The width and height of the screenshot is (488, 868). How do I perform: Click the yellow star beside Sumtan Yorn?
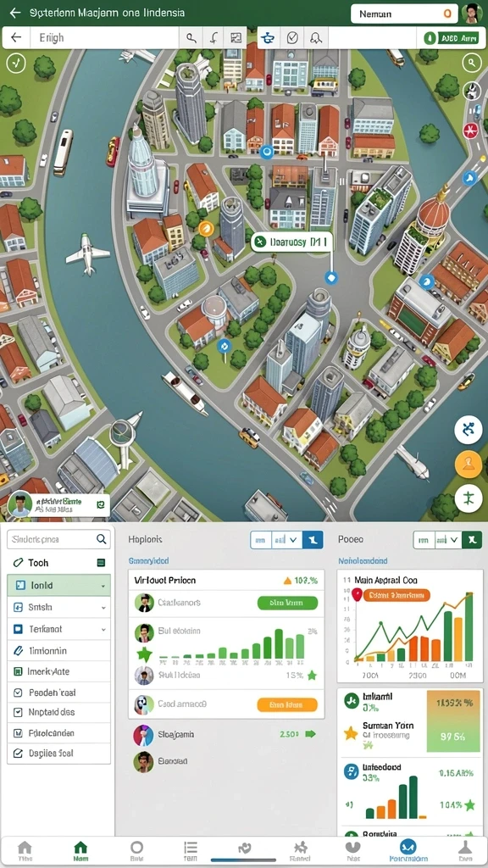pyautogui.click(x=351, y=733)
